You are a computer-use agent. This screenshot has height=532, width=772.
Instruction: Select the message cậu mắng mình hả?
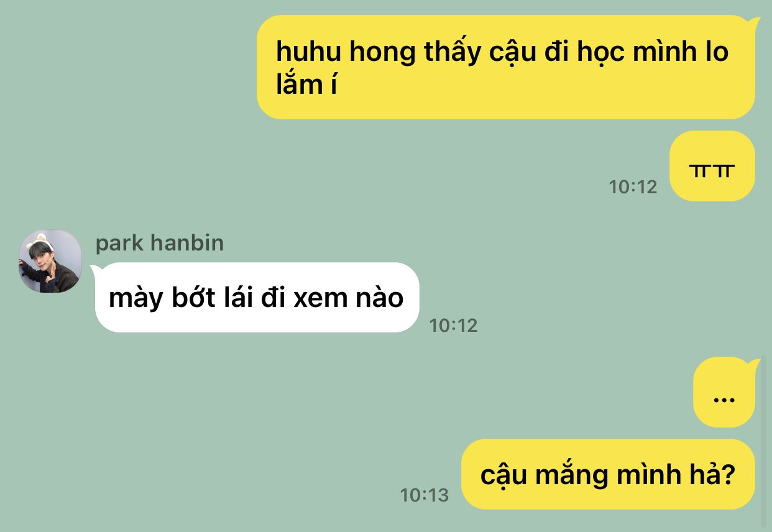pyautogui.click(x=608, y=474)
